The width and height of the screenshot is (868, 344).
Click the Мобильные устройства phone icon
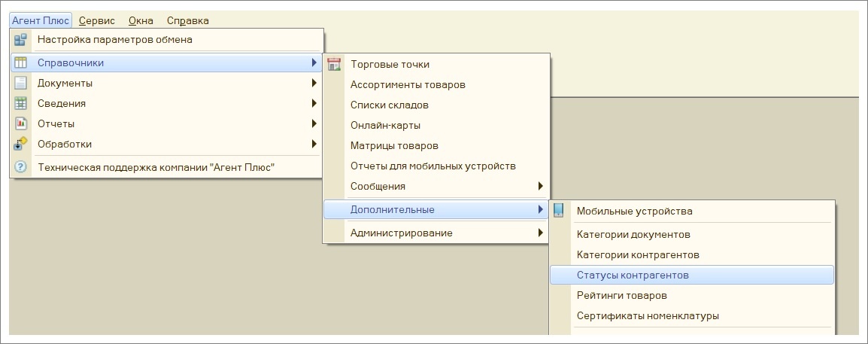pos(559,211)
